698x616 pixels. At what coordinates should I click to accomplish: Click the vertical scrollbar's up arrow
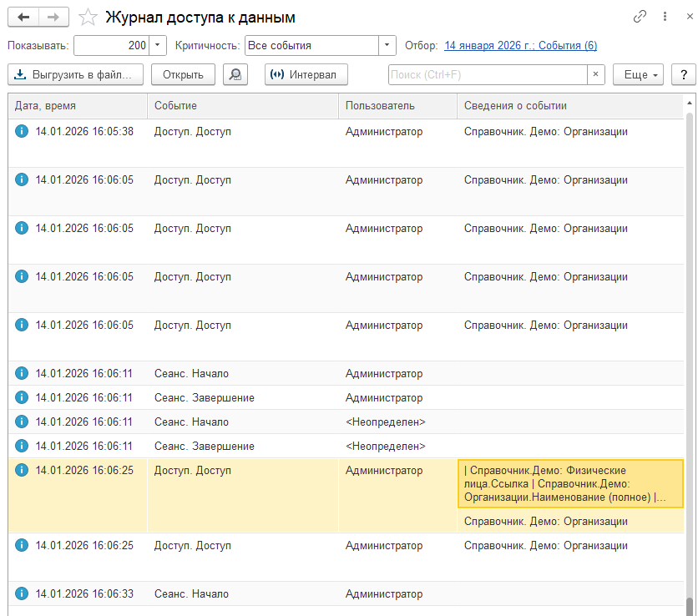690,104
